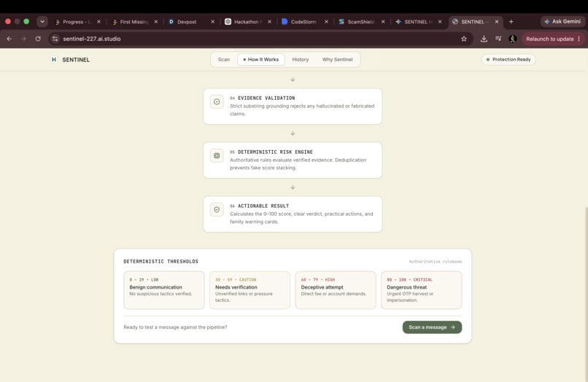Click the Evidence Validation heading

pos(266,98)
